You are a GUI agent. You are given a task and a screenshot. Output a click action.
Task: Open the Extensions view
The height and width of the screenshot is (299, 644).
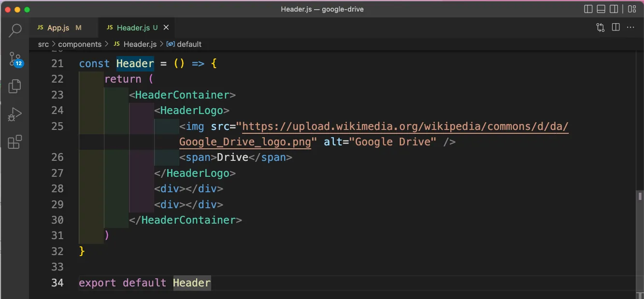point(15,142)
